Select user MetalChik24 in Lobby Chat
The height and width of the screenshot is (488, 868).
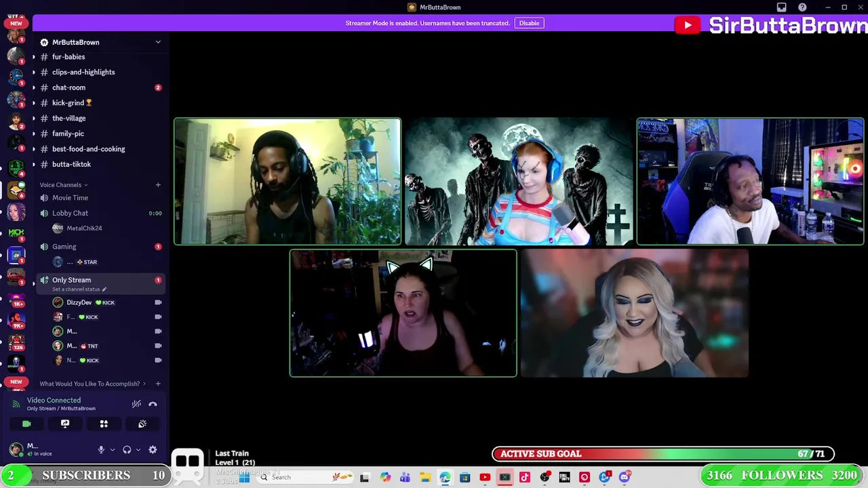[x=84, y=228]
